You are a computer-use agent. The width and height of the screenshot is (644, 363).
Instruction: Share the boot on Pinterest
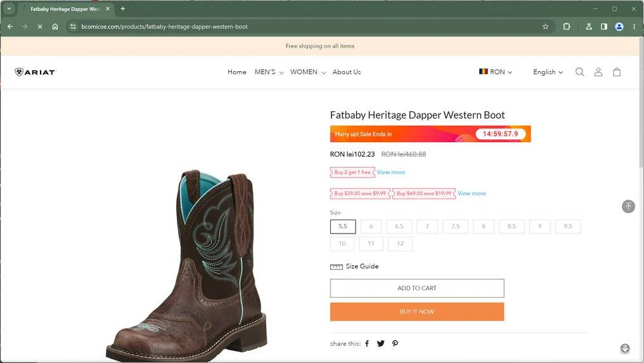tap(395, 343)
